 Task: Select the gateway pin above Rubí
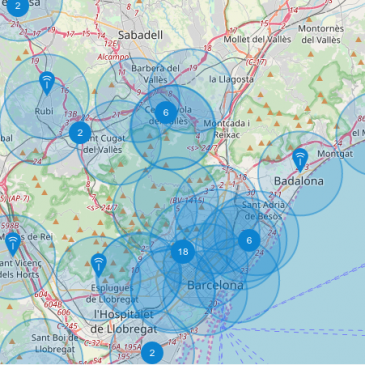tap(47, 83)
